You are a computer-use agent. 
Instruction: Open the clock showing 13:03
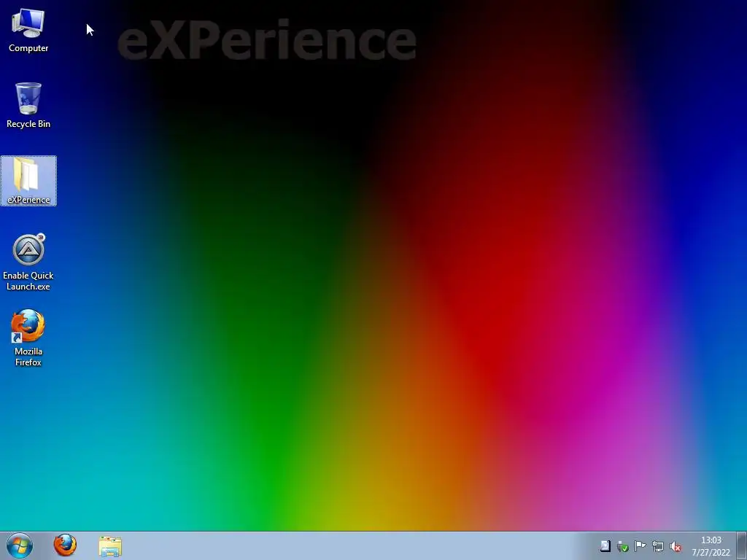point(711,546)
